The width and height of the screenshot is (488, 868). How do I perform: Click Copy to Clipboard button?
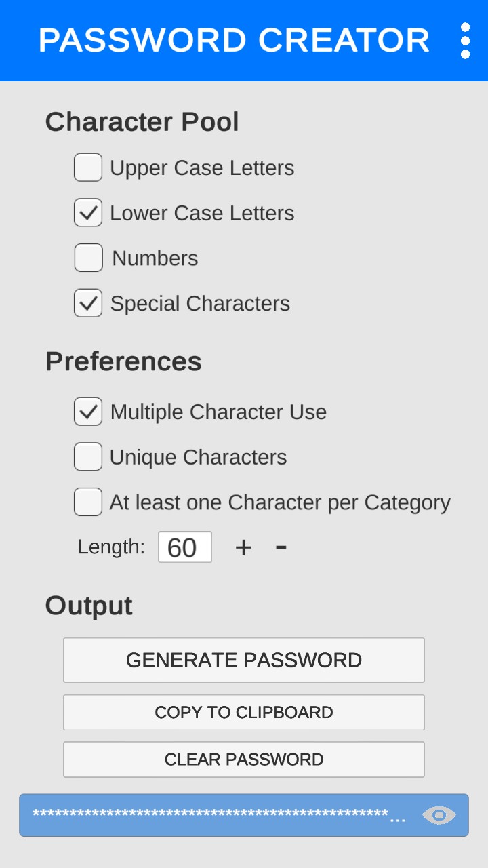pyautogui.click(x=244, y=713)
